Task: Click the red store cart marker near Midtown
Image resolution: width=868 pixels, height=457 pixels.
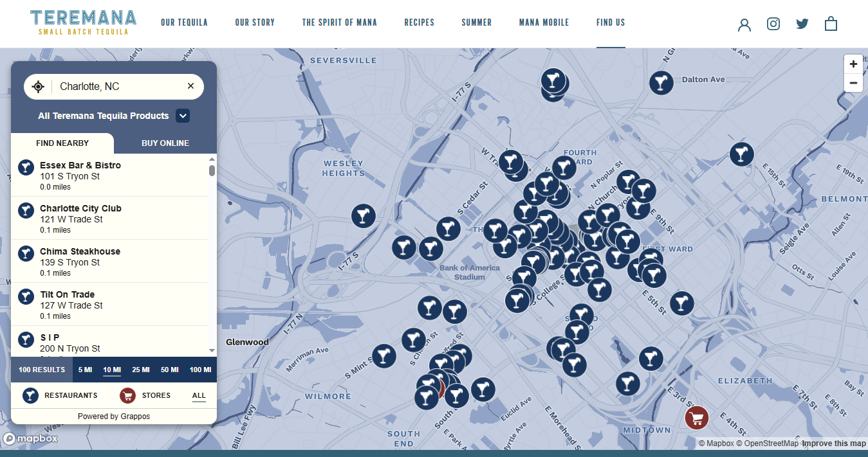Action: coord(696,417)
